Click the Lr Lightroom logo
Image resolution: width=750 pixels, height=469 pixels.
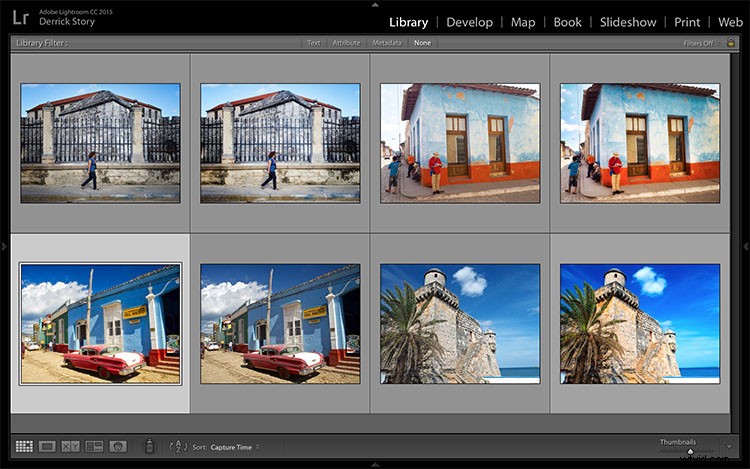[21, 18]
